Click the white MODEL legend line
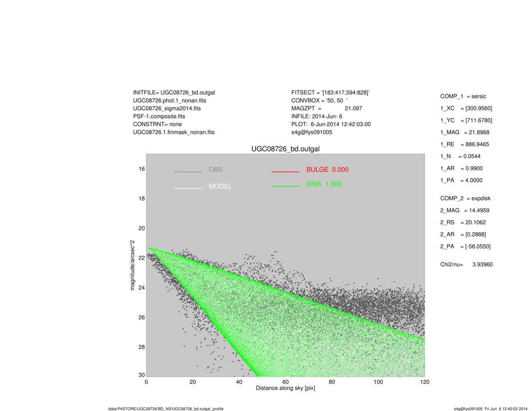The image size is (532, 411). (188, 188)
